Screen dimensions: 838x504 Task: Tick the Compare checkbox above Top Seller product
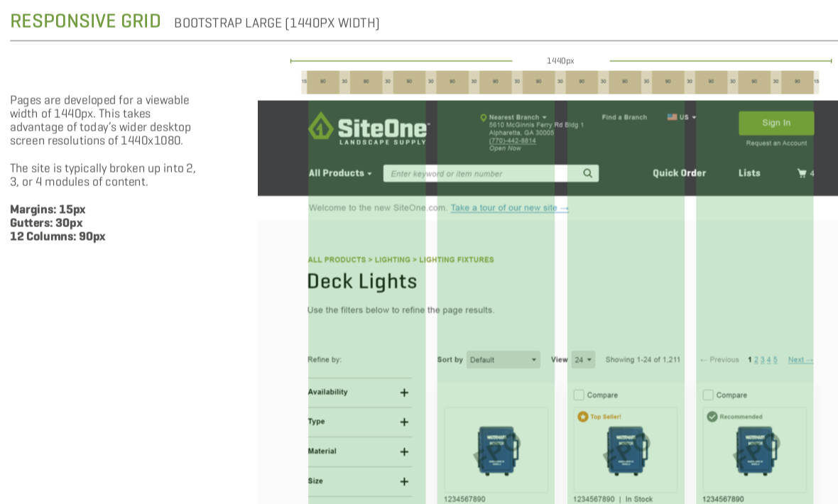coord(578,395)
